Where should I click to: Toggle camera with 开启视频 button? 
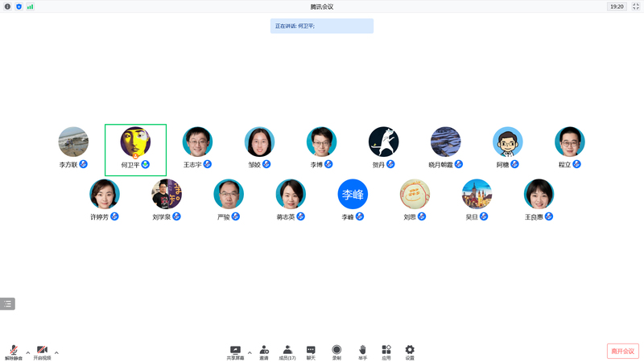42,351
